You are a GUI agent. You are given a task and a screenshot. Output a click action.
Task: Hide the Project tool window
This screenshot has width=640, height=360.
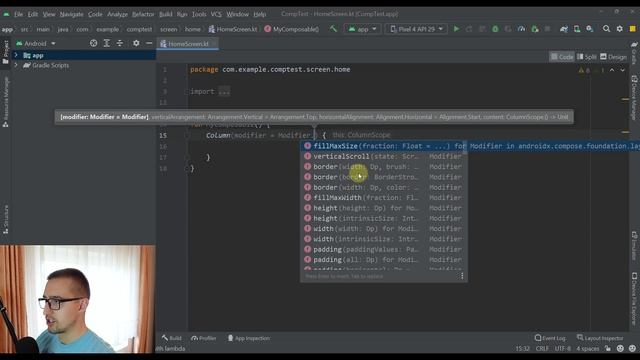point(149,43)
